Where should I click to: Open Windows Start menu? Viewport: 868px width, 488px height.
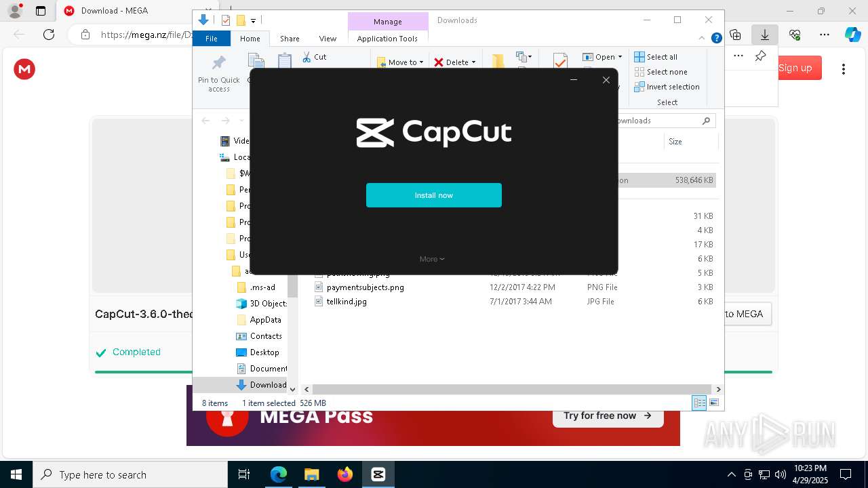click(x=16, y=474)
